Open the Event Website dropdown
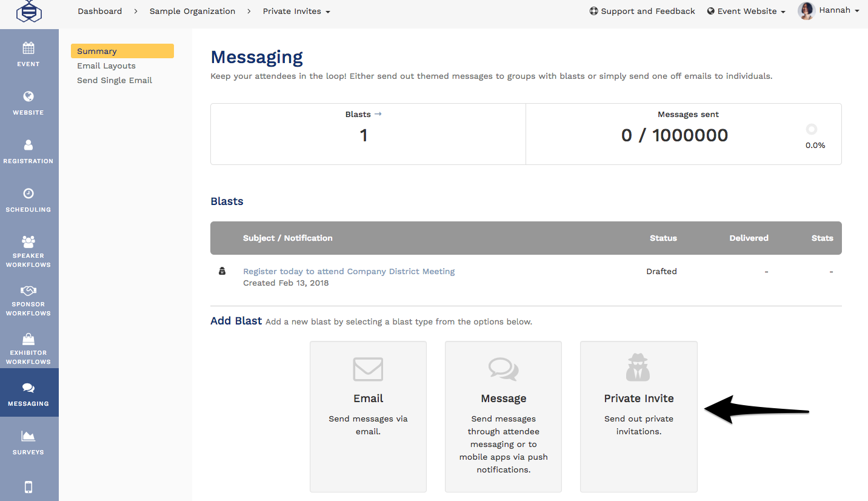 746,10
